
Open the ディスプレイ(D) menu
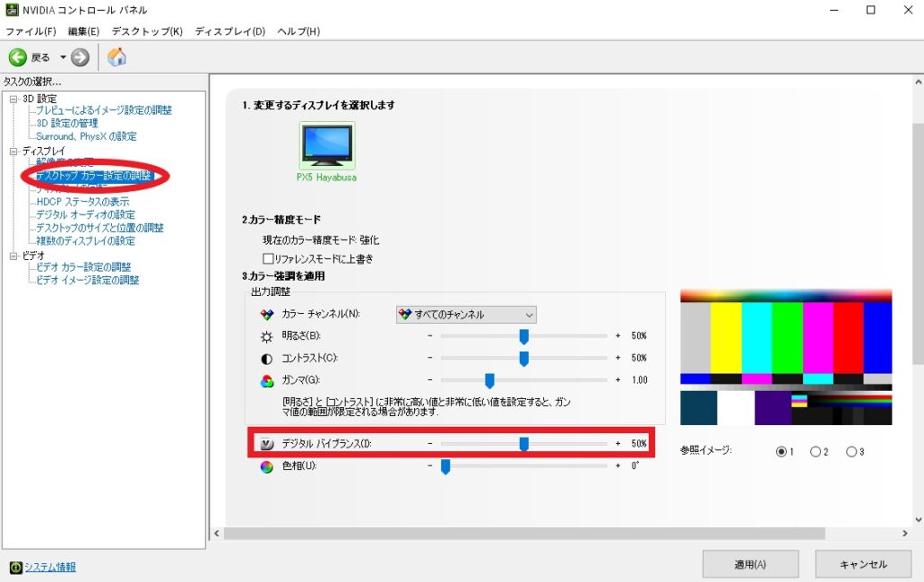point(230,32)
